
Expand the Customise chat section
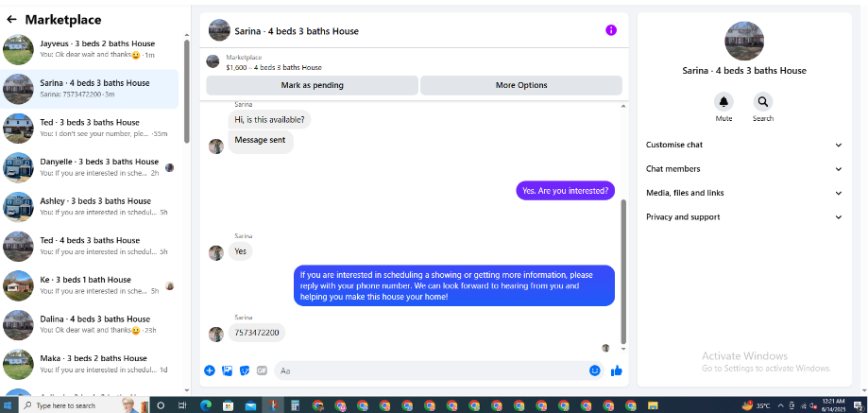pos(744,145)
